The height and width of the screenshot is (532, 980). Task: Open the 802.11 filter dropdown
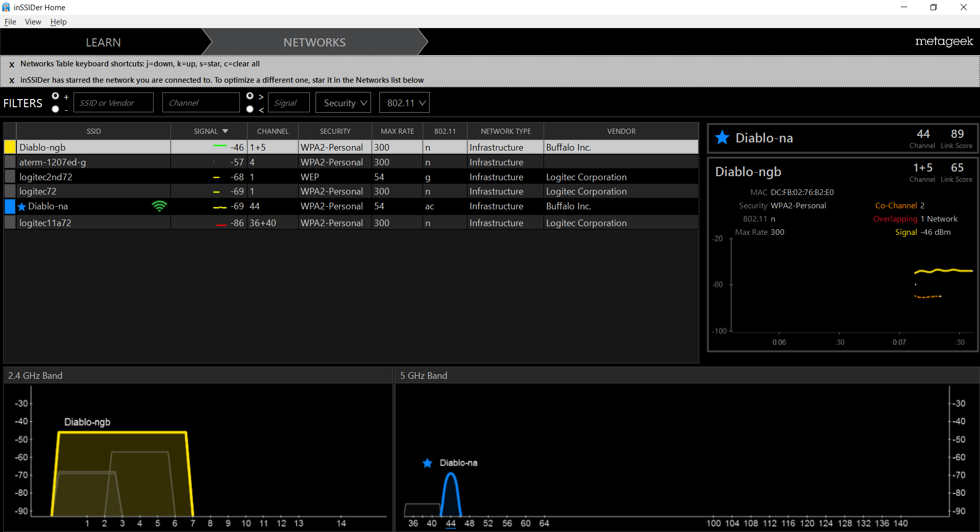[404, 103]
